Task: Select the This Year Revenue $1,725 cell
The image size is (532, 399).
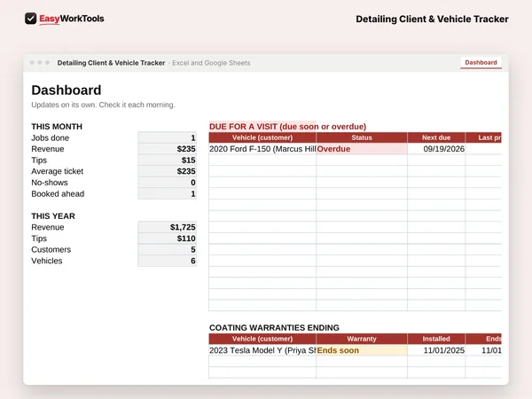Action: point(168,227)
